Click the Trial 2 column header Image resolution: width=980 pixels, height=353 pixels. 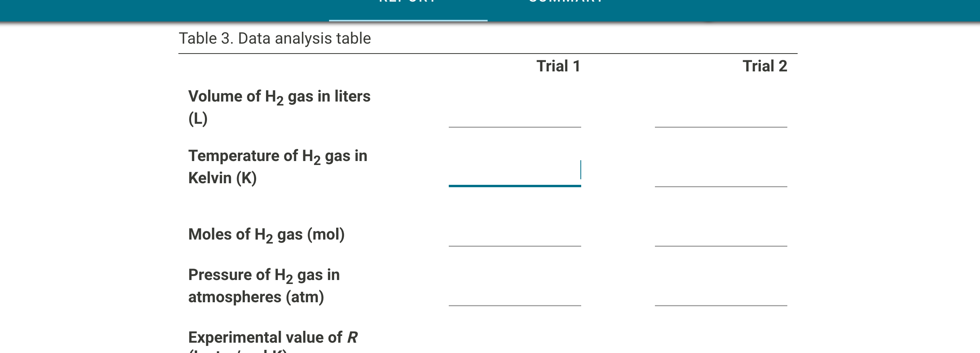(x=764, y=66)
